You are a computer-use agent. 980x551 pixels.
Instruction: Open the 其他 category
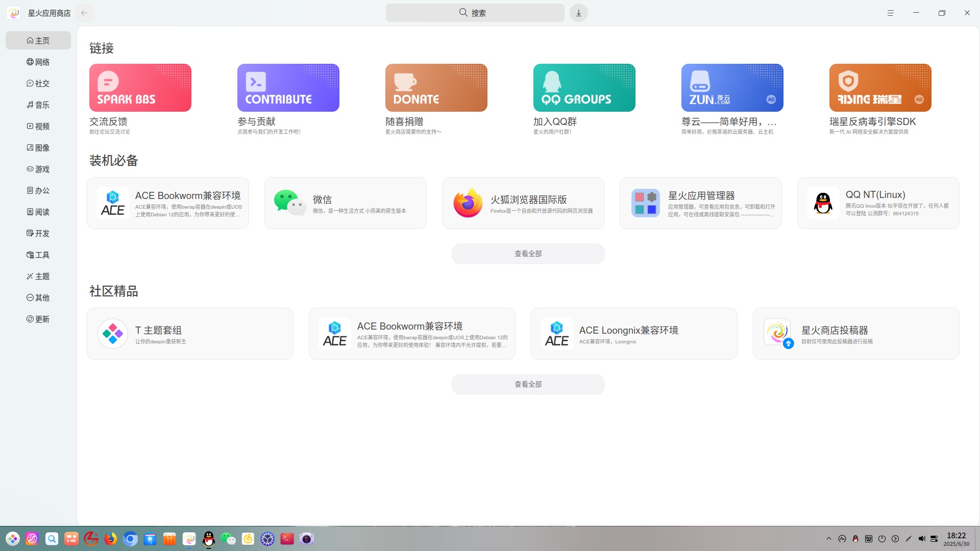coord(38,297)
